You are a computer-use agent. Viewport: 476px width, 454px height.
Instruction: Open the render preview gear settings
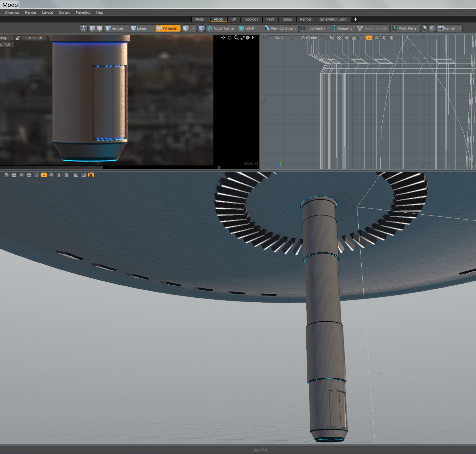pos(248,38)
